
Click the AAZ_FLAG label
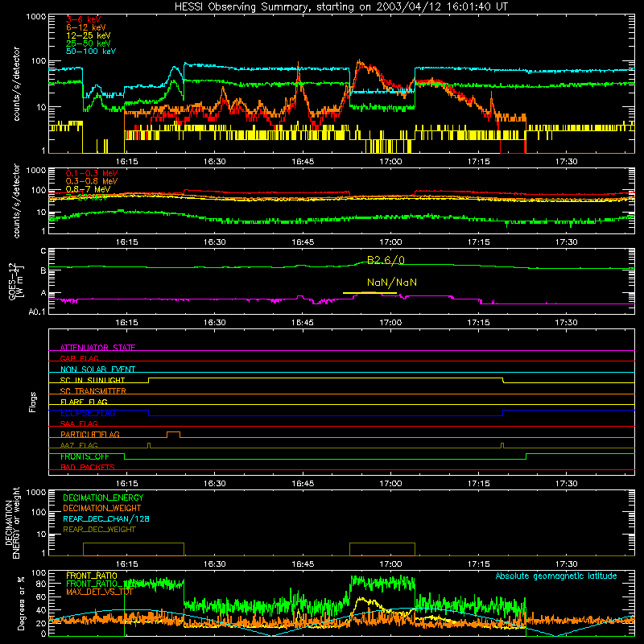click(79, 445)
